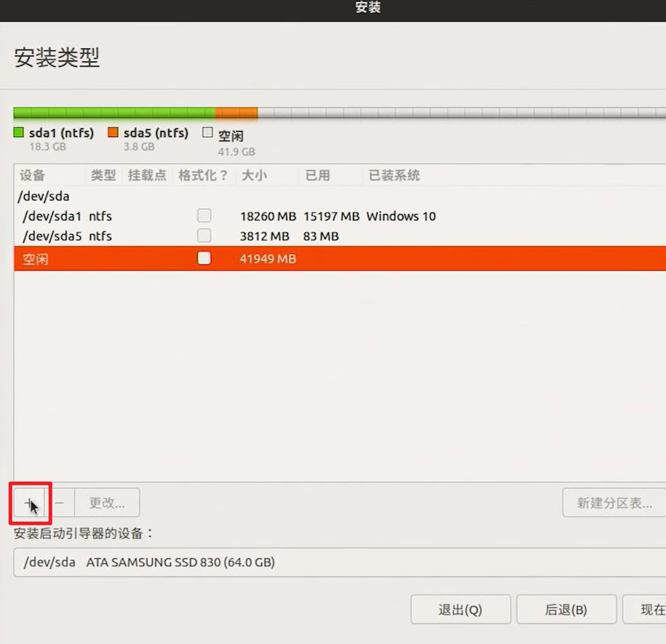Click the 3812 MB size cell

[265, 236]
